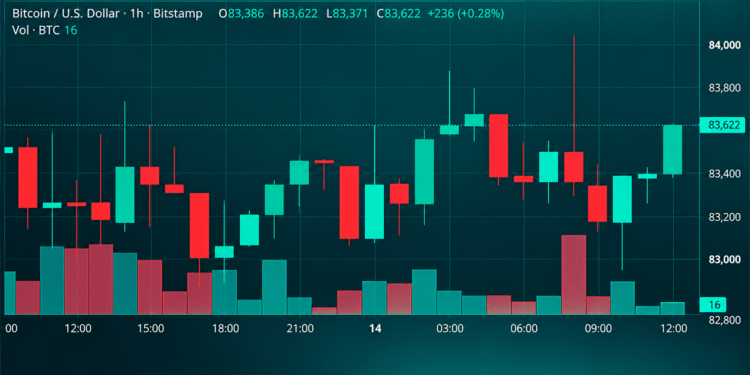Click the Bitcoin / U.S. Dollar symbol title
This screenshot has height=375, width=750.
tap(66, 13)
